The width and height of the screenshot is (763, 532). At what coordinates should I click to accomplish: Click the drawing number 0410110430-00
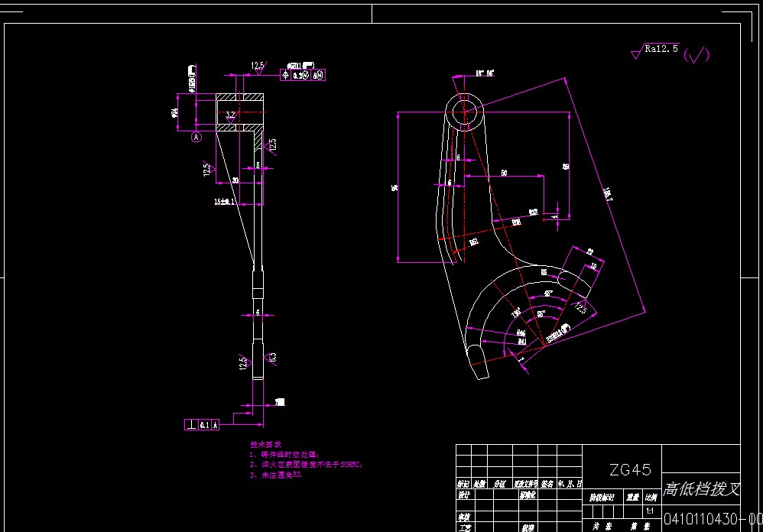713,519
